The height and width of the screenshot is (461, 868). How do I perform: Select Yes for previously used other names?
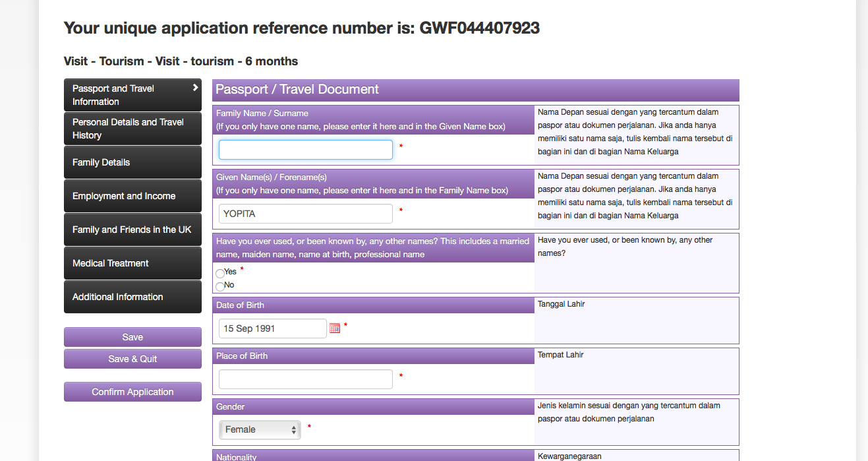click(219, 272)
